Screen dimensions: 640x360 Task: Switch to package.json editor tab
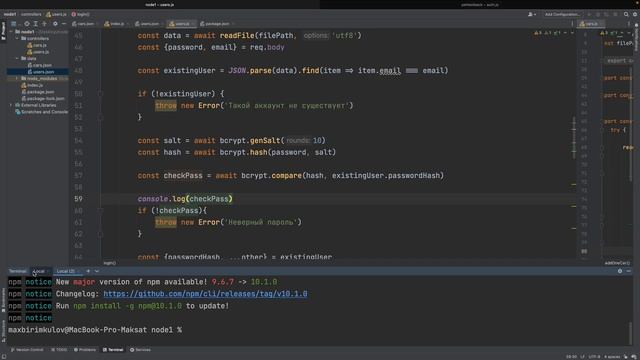pos(216,24)
